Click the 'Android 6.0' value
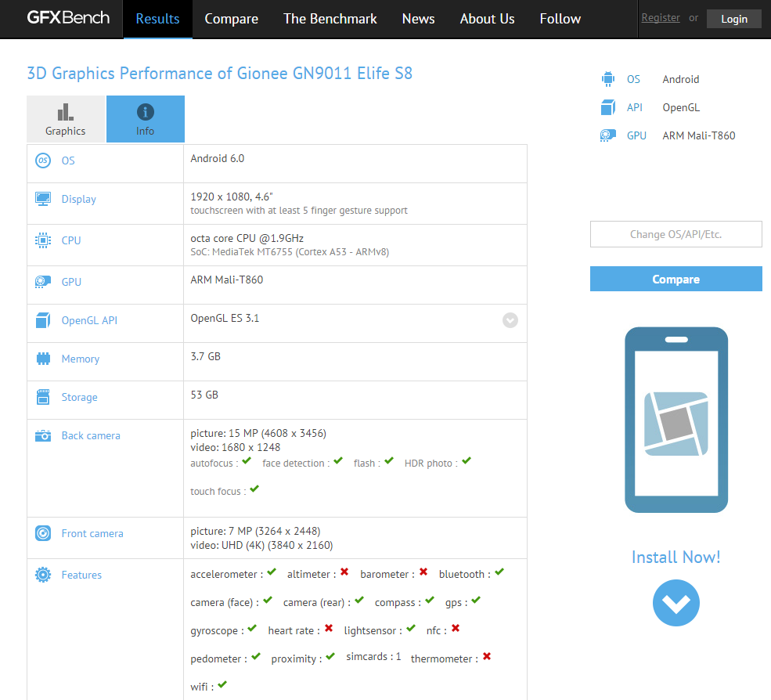Screen dimensions: 771x700 (x=218, y=158)
